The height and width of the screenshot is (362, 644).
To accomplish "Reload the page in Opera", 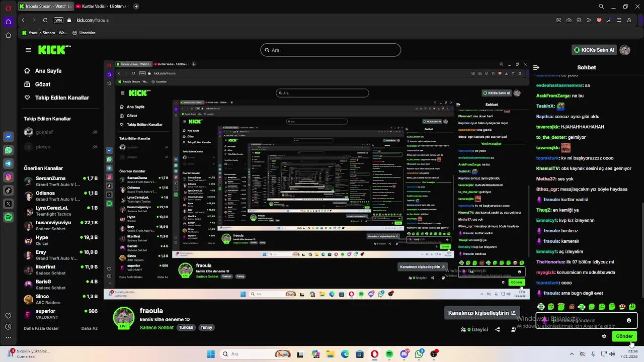I will 45,20.
